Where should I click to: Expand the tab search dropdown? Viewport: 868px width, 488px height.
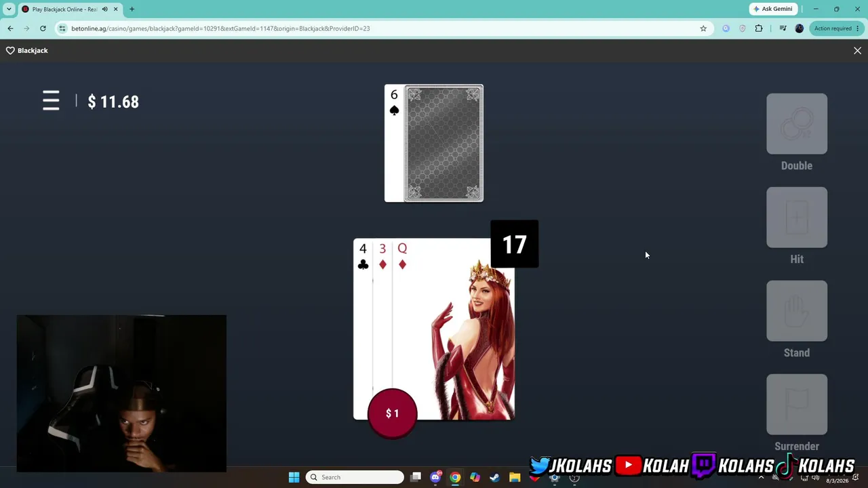[9, 9]
